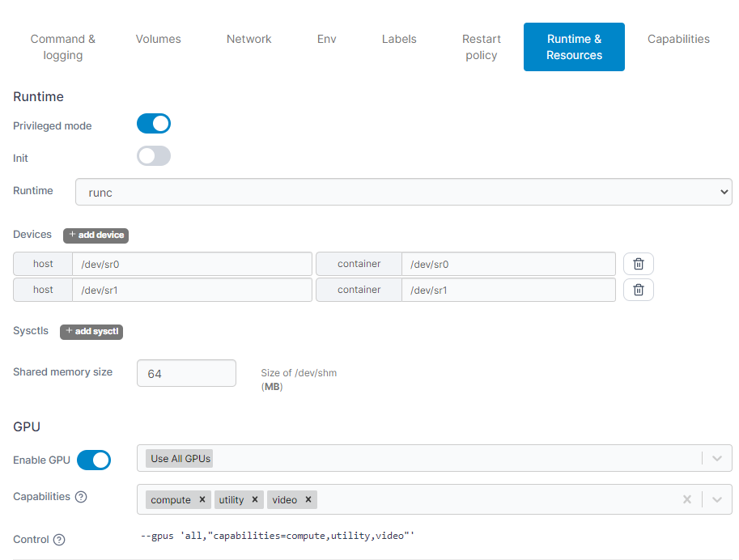Open the Restart policy tab
The width and height of the screenshot is (739, 560).
click(x=481, y=47)
